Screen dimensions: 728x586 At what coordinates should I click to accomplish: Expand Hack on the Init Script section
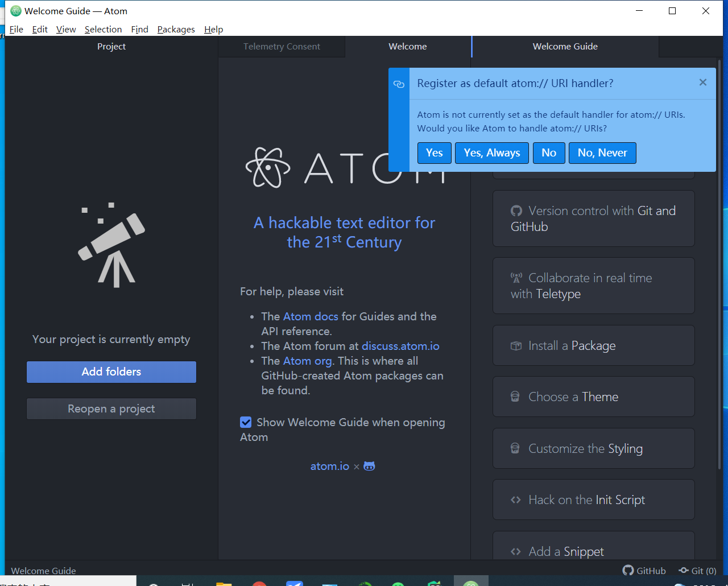coord(594,500)
